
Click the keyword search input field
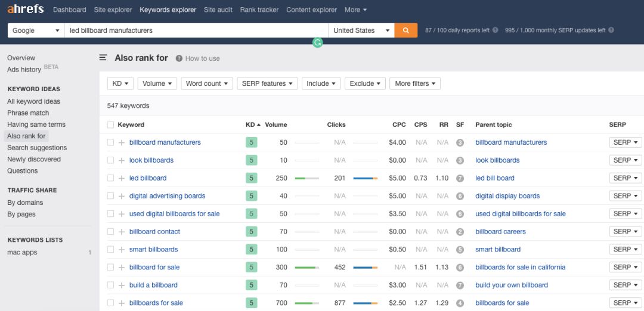coord(196,30)
